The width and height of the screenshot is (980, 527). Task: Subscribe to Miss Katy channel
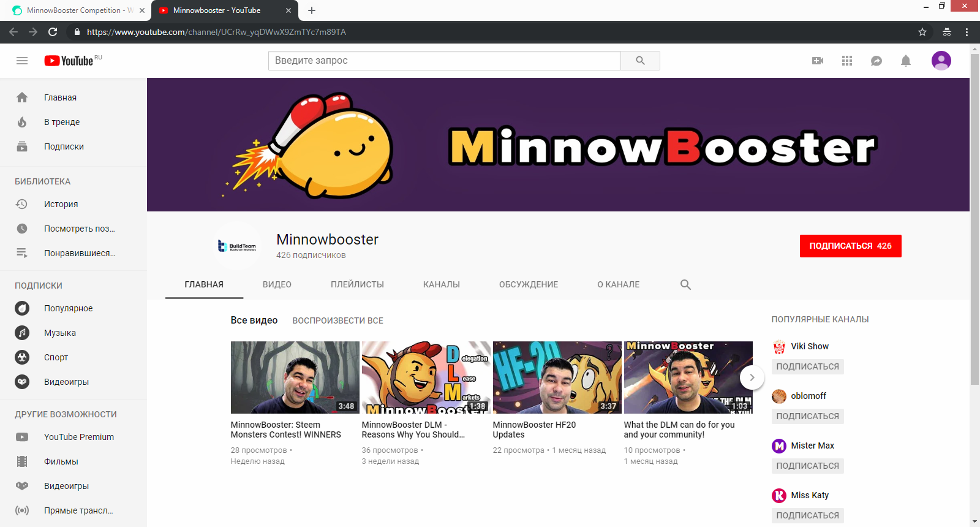[807, 515]
